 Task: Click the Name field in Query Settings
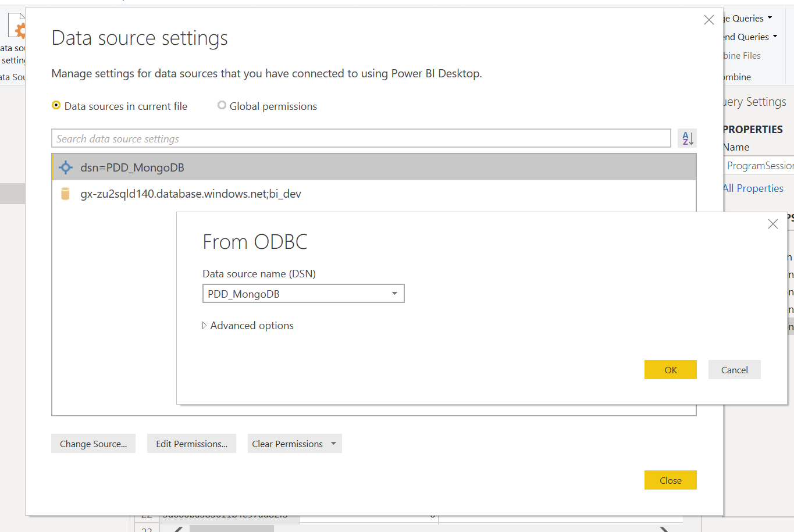[759, 166]
